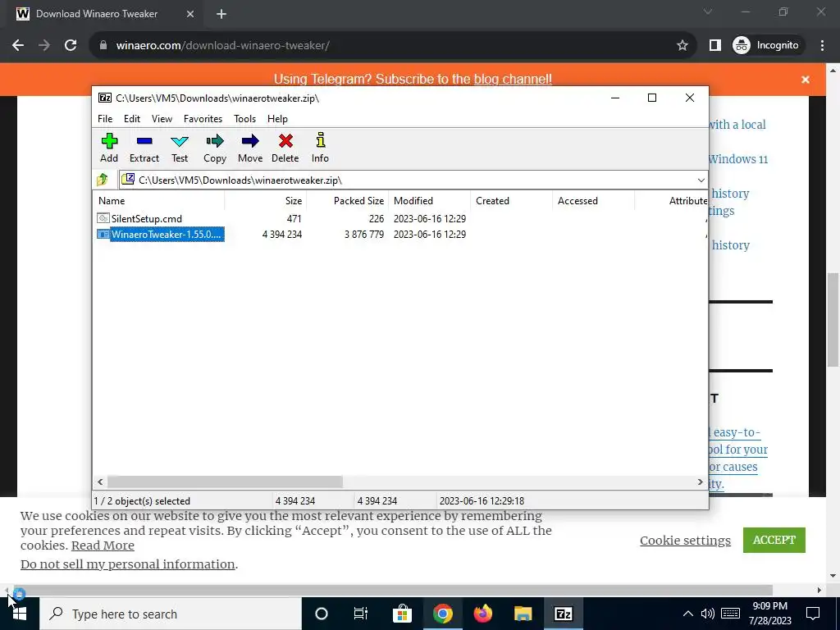Click the Move toolbar icon

[x=250, y=148]
